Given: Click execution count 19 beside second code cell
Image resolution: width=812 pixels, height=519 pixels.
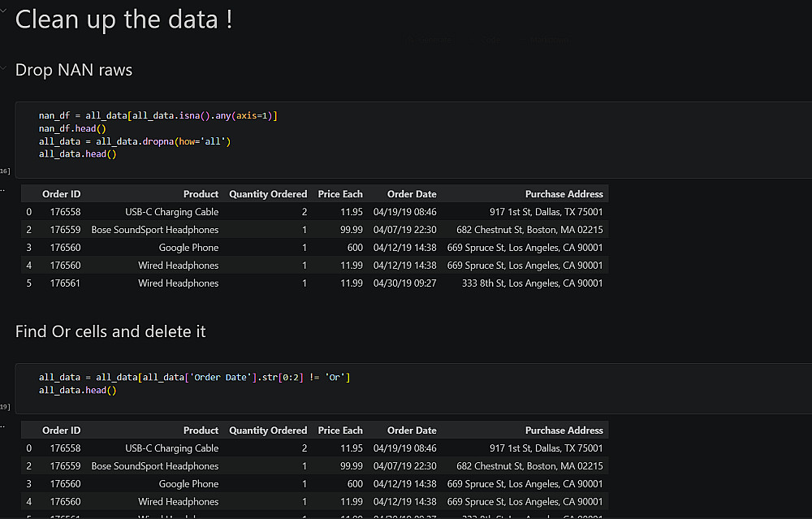Looking at the screenshot, I should click(x=5, y=406).
